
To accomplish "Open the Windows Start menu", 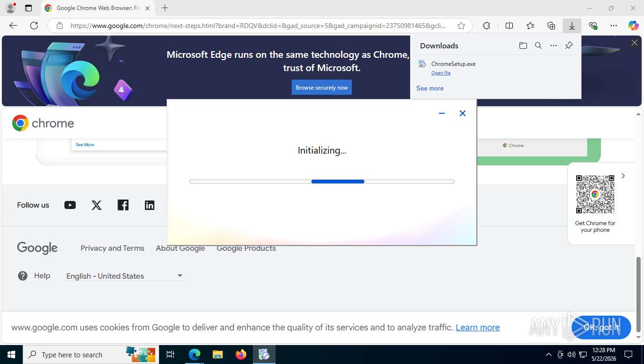I will (11, 355).
